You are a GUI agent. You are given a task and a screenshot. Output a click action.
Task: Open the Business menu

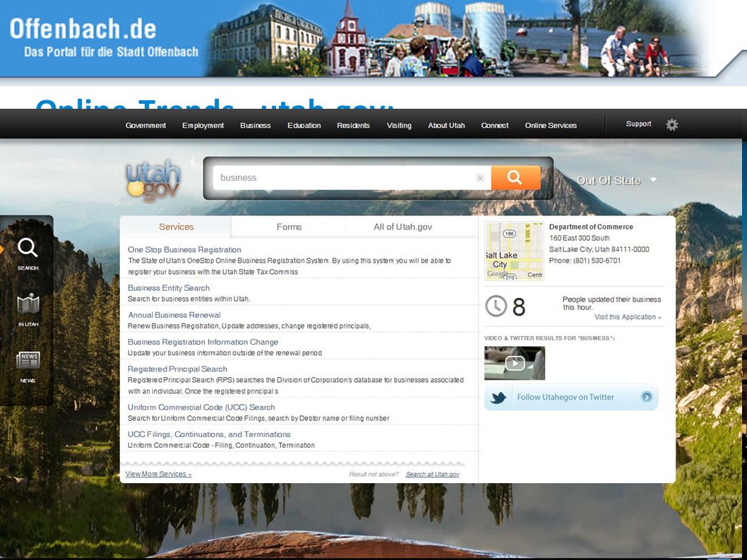click(256, 125)
